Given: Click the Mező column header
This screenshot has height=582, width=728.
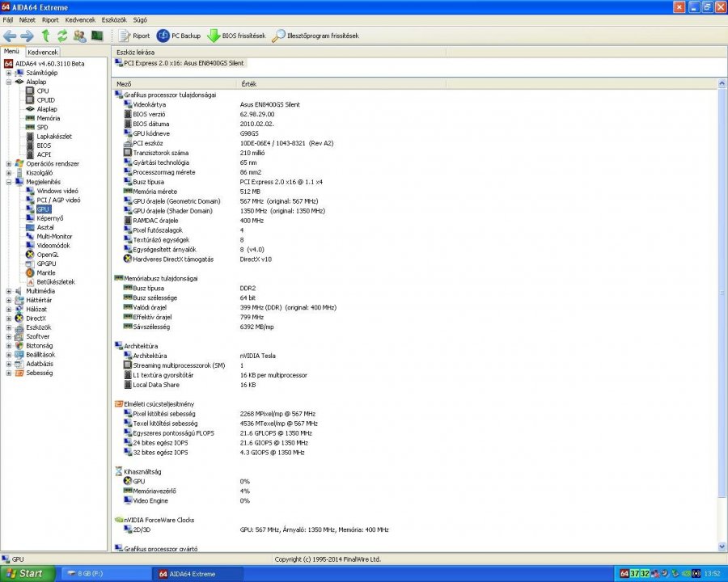Looking at the screenshot, I should (174, 84).
